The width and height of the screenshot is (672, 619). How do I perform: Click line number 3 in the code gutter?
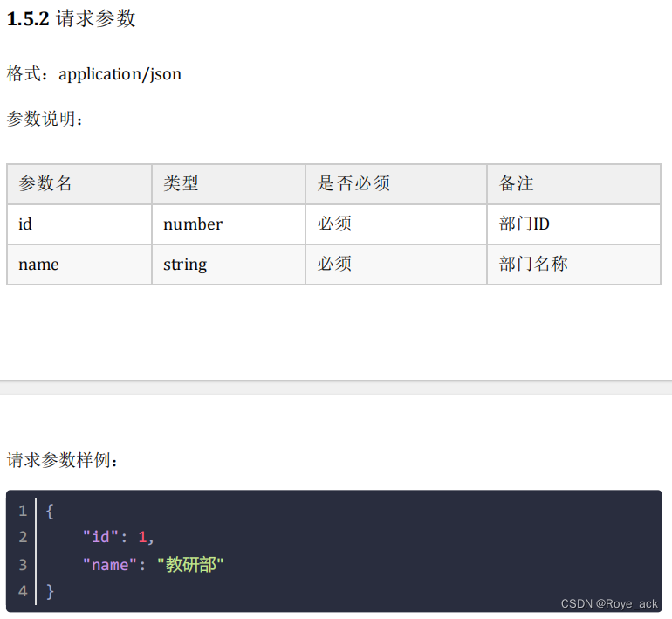coord(24,565)
